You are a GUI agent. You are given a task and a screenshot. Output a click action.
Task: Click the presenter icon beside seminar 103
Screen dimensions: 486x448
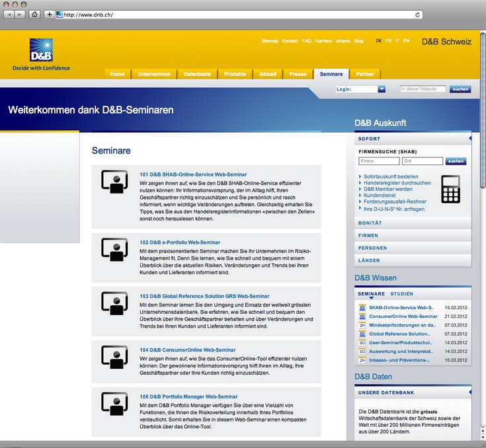point(114,303)
